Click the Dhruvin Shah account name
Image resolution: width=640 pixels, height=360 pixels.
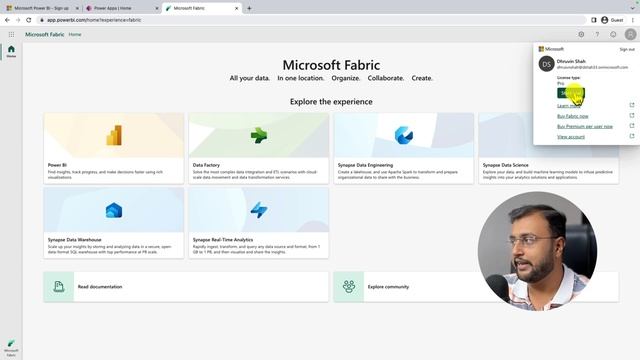571,61
